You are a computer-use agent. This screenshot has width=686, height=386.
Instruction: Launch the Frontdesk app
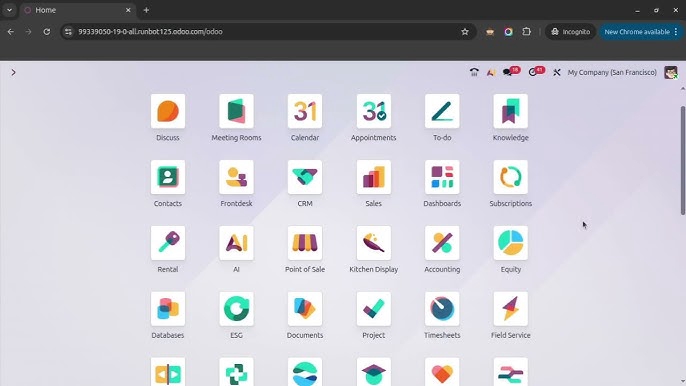pos(236,177)
